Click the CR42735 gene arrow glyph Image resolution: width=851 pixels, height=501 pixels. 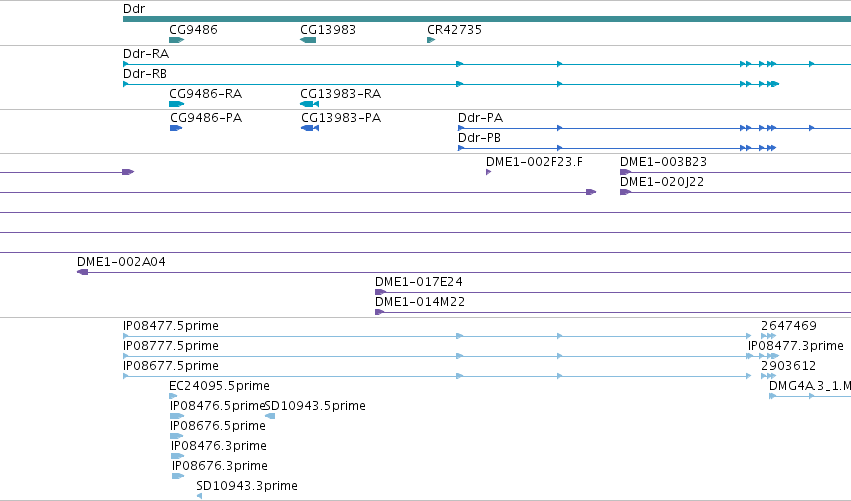pyautogui.click(x=431, y=40)
